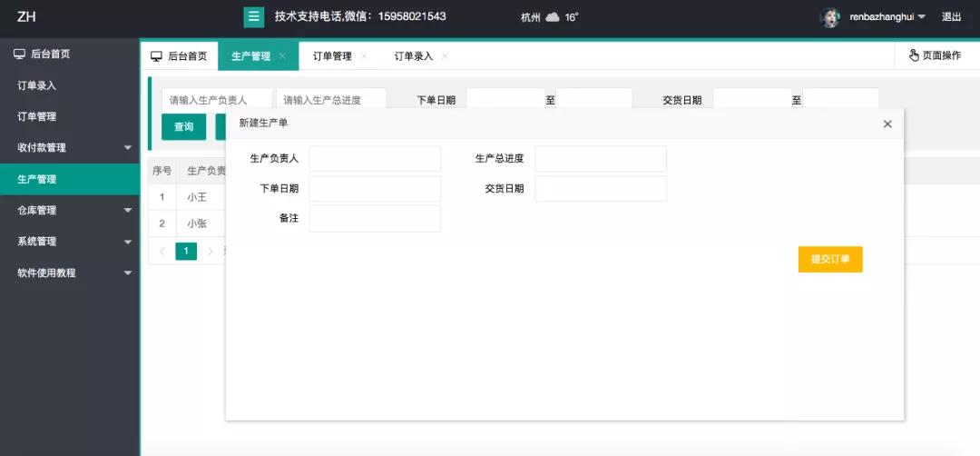Expand the 收付款管理 sidebar menu arrow

click(128, 148)
